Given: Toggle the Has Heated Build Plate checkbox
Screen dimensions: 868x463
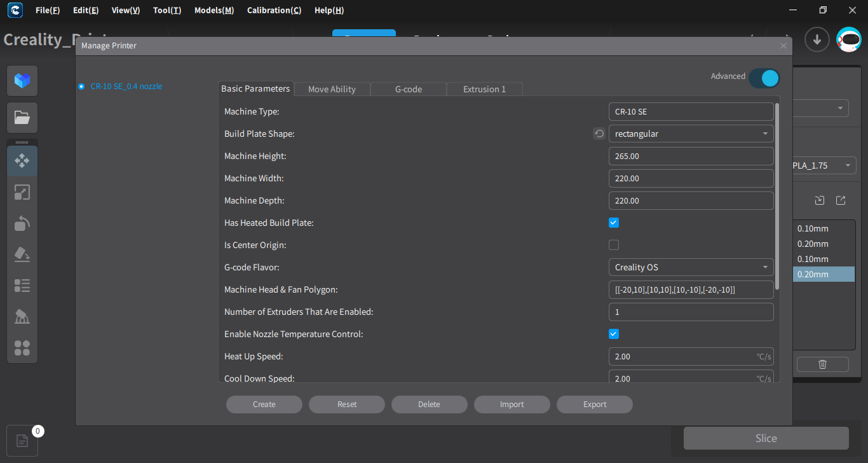Looking at the screenshot, I should pyautogui.click(x=614, y=223).
